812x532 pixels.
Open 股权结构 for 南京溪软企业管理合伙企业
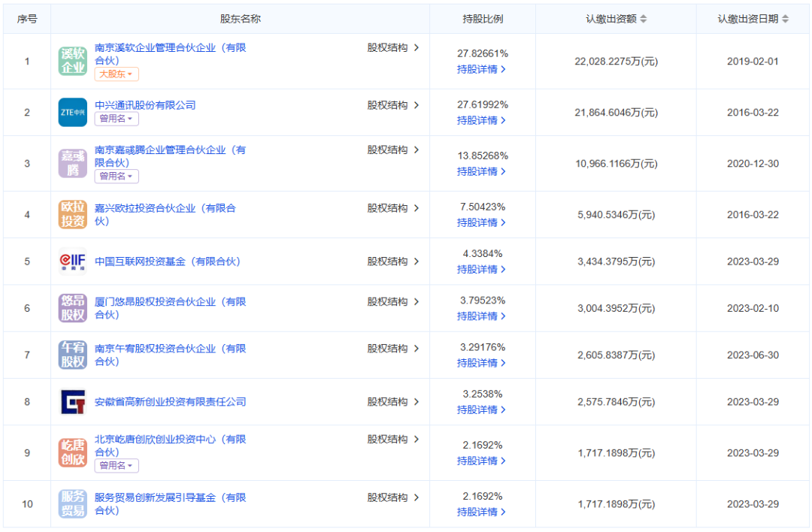point(393,47)
